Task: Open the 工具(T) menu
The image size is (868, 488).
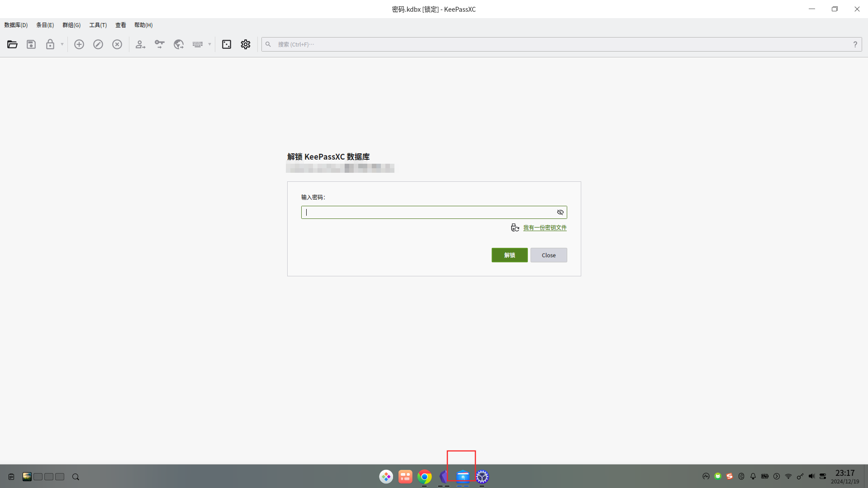Action: pyautogui.click(x=98, y=25)
